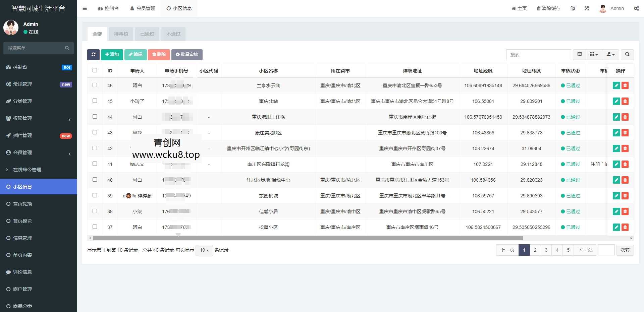The height and width of the screenshot is (312, 644).
Task: Select the checkbox for 东衡槟城 row
Action: point(95,195)
